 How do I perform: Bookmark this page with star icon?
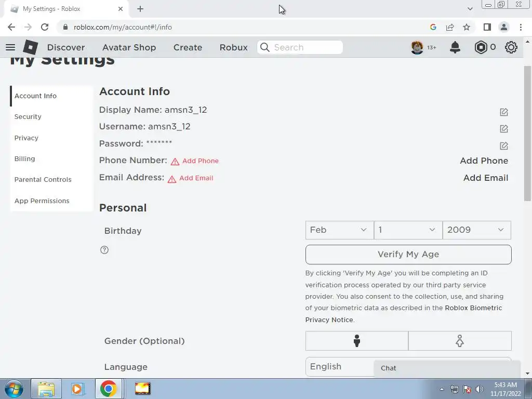click(467, 27)
